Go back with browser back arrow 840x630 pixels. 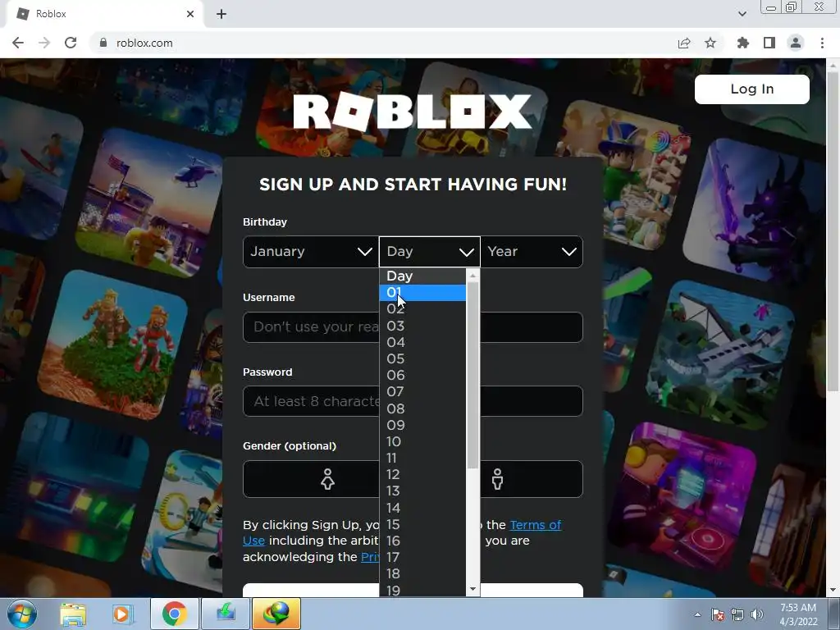click(x=18, y=43)
